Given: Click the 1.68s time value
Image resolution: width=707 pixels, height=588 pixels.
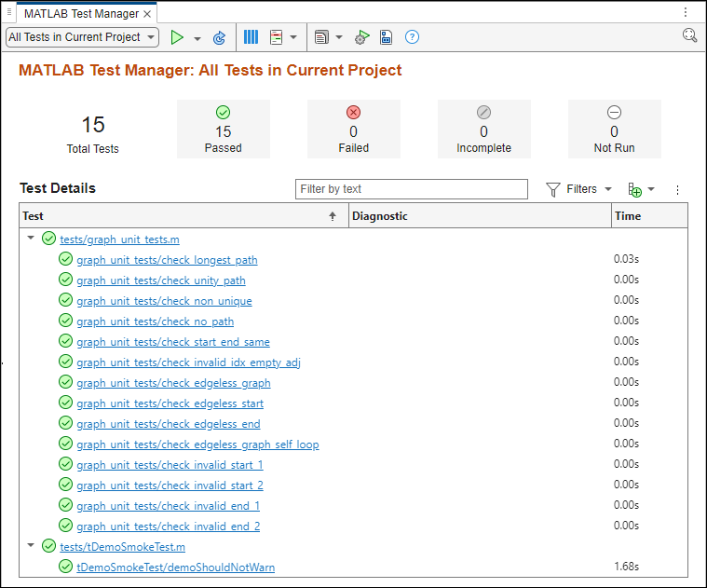Looking at the screenshot, I should [626, 567].
